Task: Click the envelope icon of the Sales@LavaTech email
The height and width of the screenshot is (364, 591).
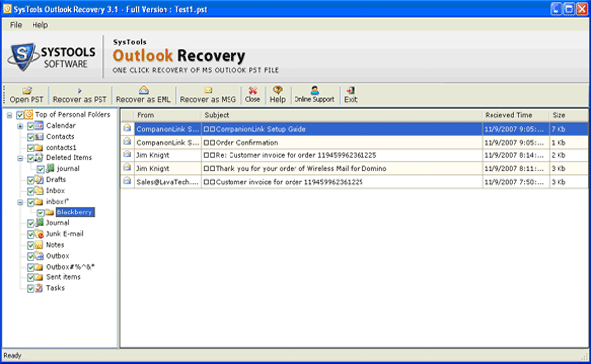Action: 127,181
